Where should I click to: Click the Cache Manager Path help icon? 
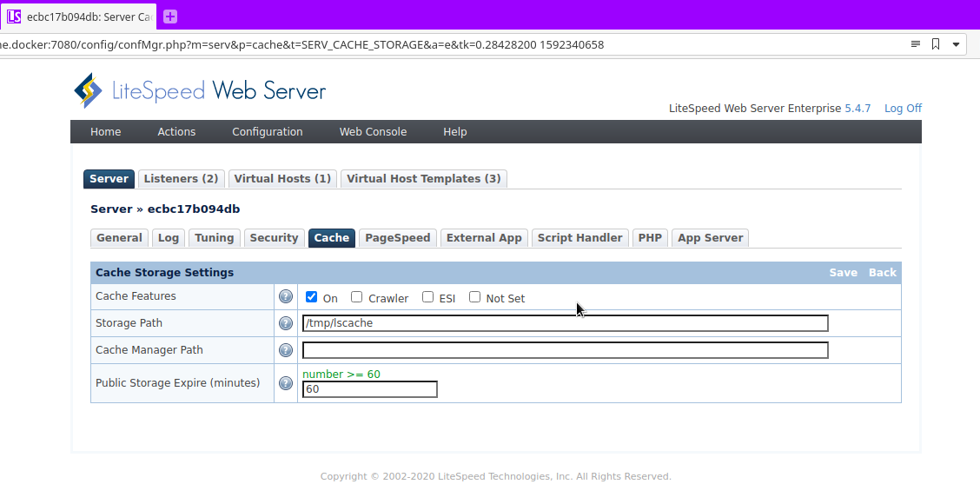click(285, 350)
